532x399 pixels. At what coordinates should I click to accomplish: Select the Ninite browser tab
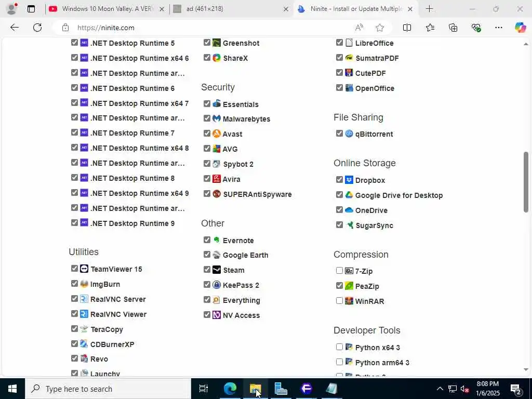pos(355,9)
